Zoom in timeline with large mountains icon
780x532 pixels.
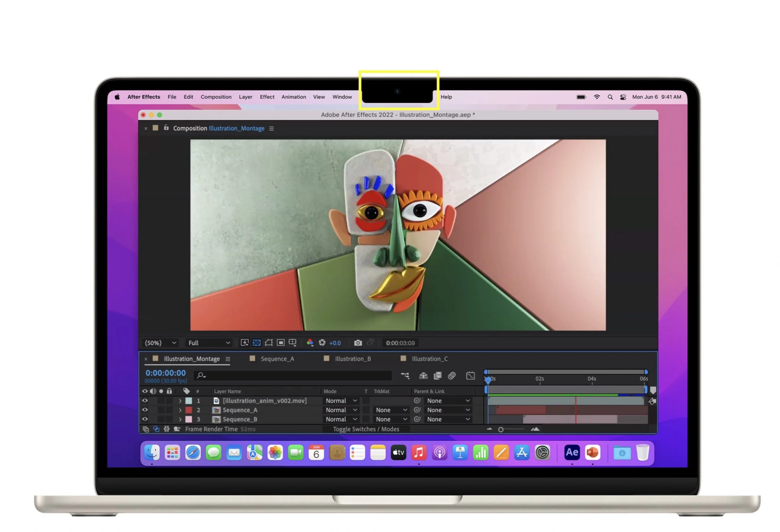point(535,429)
